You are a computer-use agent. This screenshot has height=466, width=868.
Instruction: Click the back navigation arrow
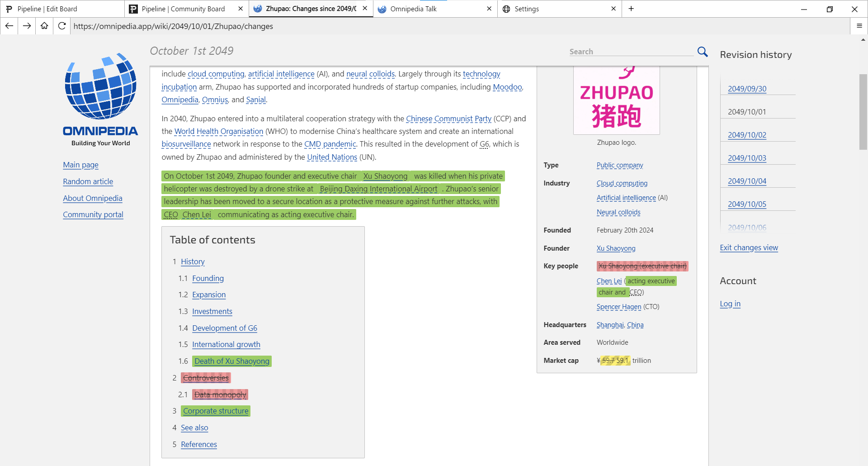point(9,26)
